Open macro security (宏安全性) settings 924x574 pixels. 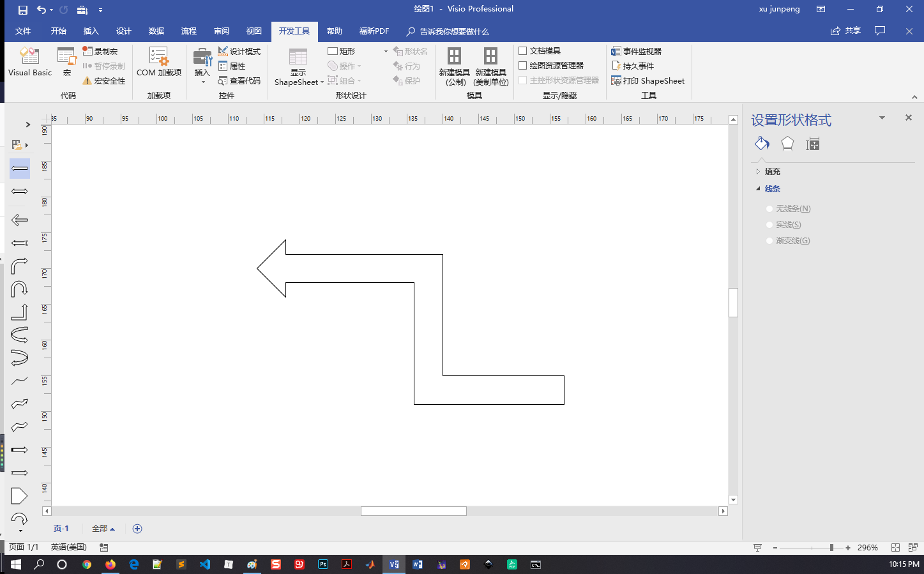[x=104, y=81]
